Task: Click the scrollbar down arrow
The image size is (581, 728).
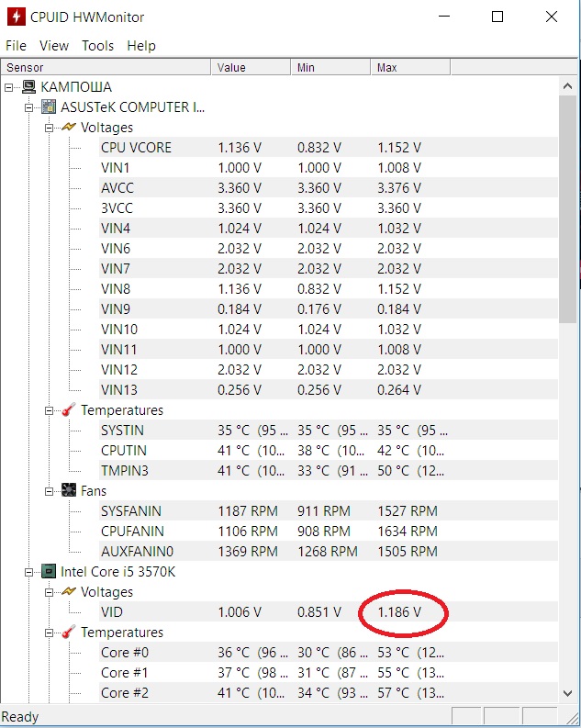Action: (x=567, y=693)
